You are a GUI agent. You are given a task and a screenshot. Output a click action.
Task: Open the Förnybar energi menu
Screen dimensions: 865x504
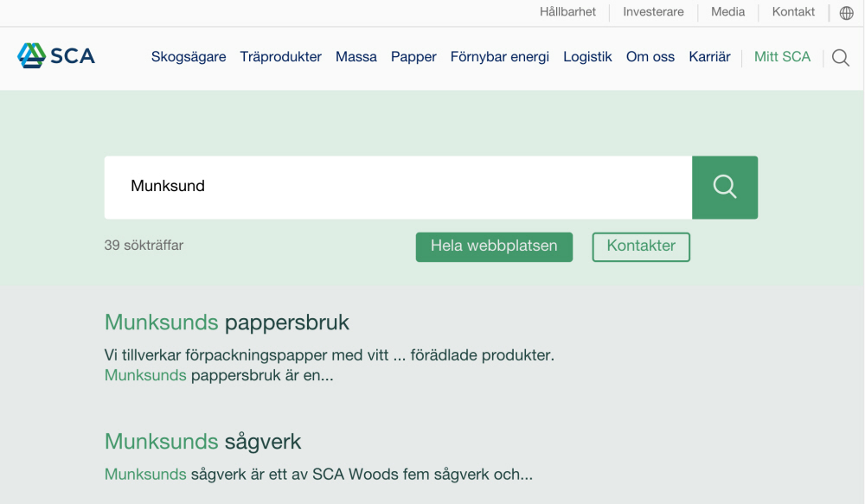500,57
